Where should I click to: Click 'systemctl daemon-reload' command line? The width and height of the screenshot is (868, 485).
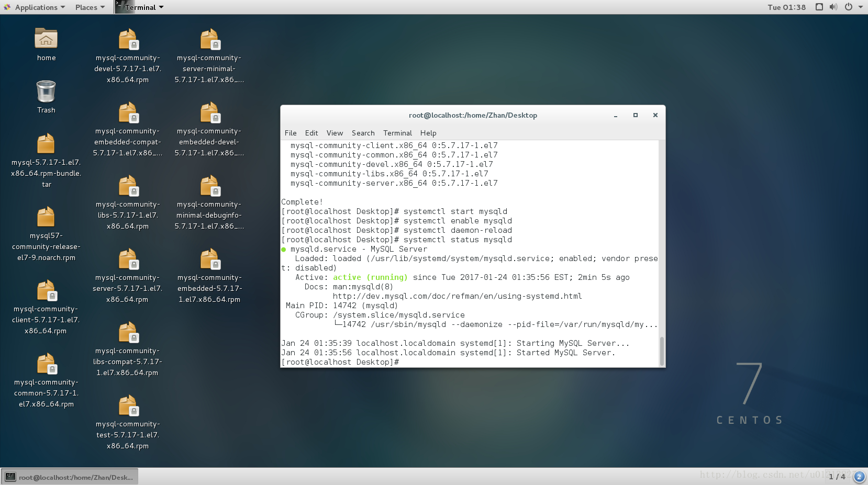(x=396, y=230)
